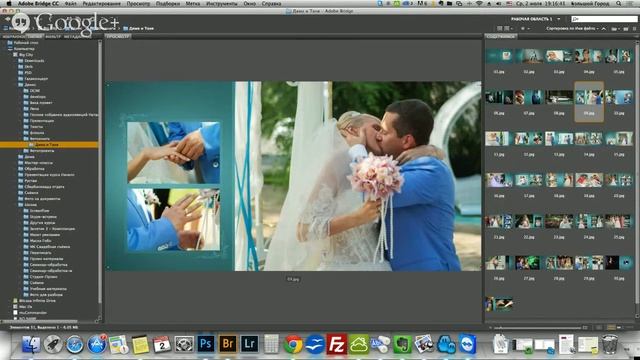Open Photoshop from the dock
The height and width of the screenshot is (360, 640).
coord(206,344)
